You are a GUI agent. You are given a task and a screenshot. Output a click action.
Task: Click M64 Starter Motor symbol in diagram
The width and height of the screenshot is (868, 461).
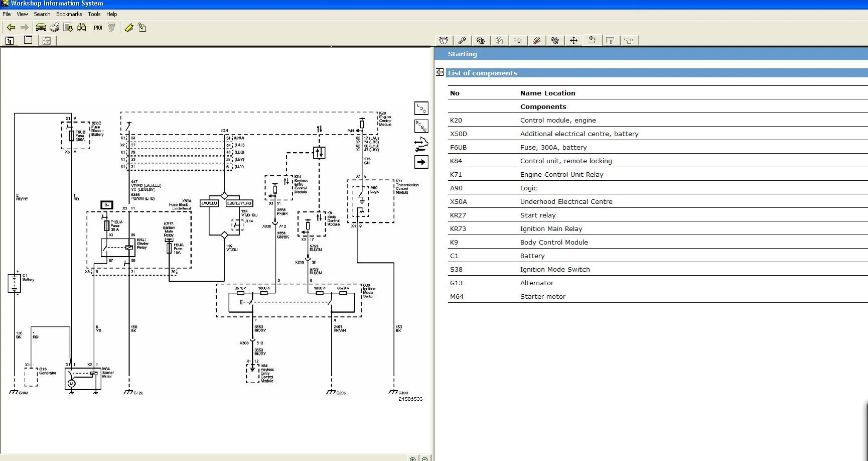click(x=83, y=378)
